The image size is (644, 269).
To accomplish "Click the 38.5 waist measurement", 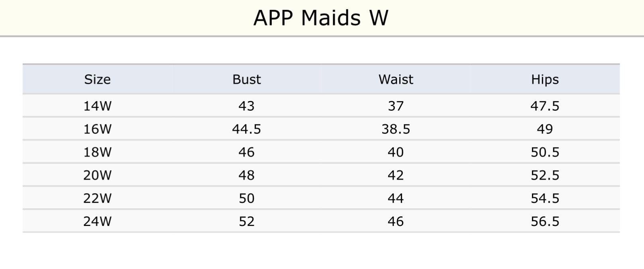I will 396,129.
